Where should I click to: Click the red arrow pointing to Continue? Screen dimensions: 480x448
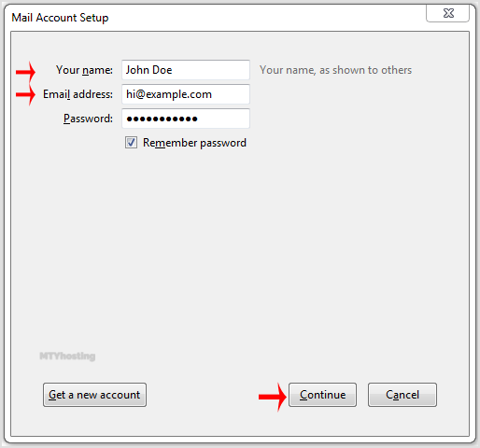pos(273,397)
